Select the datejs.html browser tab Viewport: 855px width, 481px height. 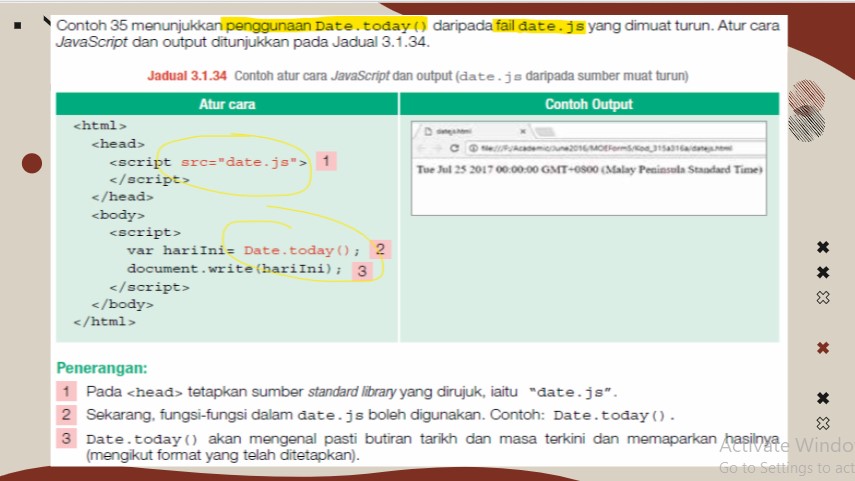pos(472,131)
